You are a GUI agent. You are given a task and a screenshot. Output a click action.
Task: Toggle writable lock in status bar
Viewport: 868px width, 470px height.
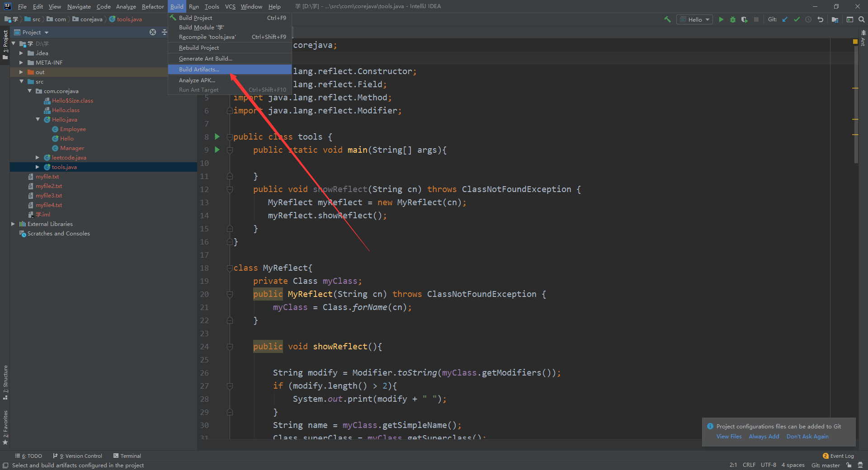pos(848,465)
